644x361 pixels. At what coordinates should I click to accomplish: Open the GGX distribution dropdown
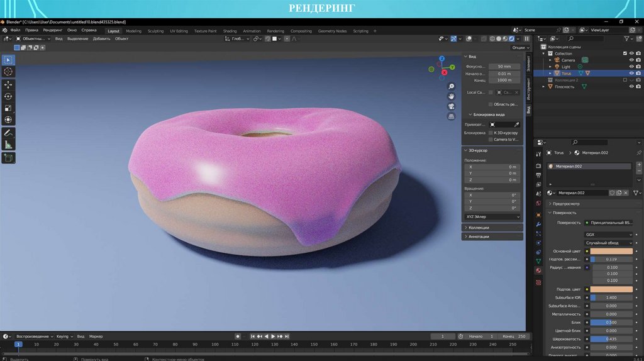pos(609,234)
